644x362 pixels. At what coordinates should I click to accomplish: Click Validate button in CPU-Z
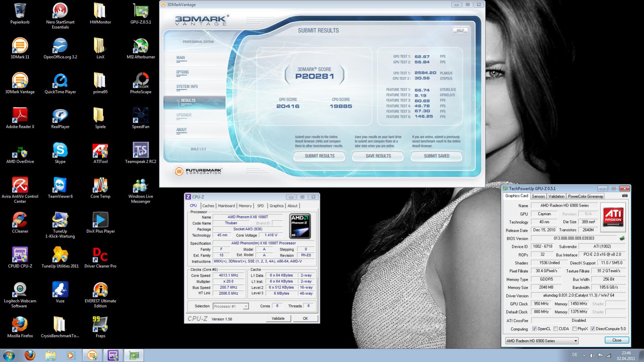pyautogui.click(x=278, y=318)
